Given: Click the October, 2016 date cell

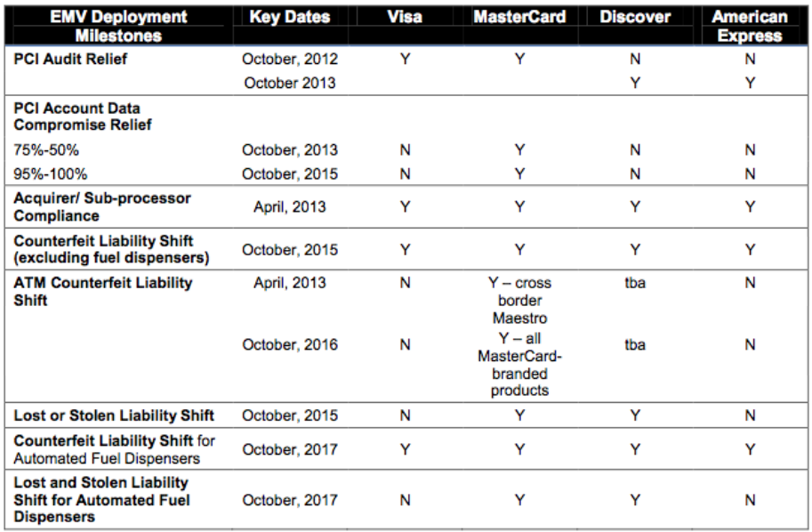Looking at the screenshot, I should point(289,344).
